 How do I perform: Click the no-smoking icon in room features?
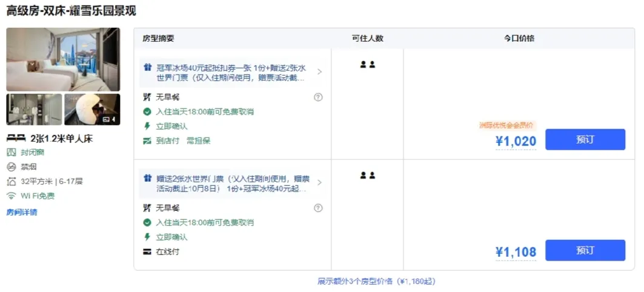coord(11,167)
